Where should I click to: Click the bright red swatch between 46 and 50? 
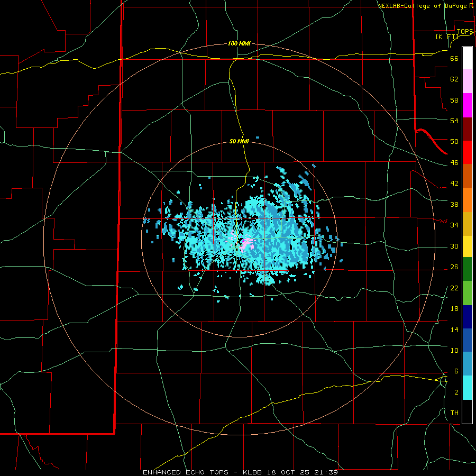coord(467,152)
